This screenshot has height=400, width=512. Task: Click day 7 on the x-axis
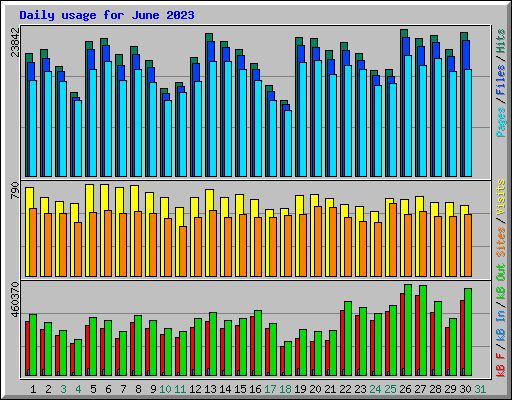pos(123,389)
